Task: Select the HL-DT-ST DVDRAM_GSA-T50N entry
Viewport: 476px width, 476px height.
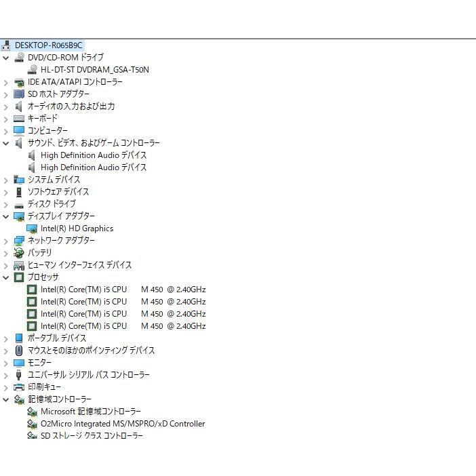Action: (x=95, y=70)
